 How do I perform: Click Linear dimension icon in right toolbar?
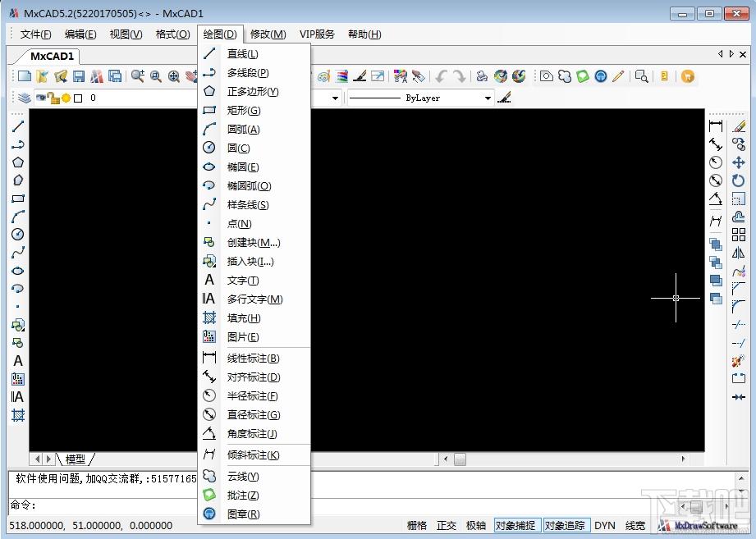716,126
